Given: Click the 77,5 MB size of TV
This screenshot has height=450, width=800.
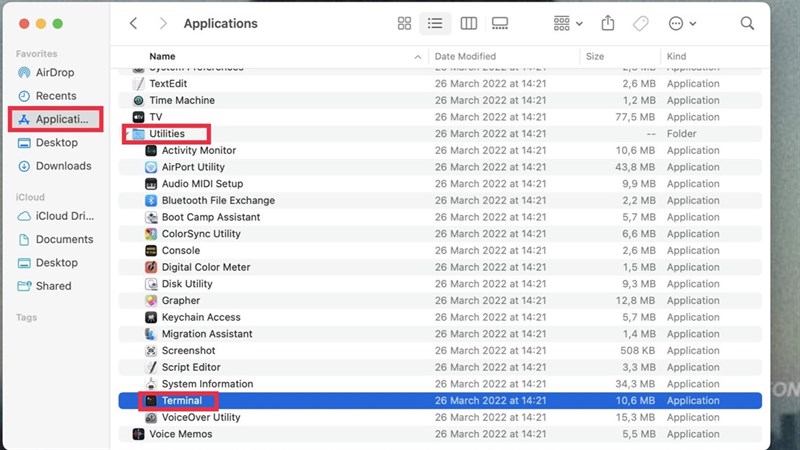Looking at the screenshot, I should (x=635, y=117).
